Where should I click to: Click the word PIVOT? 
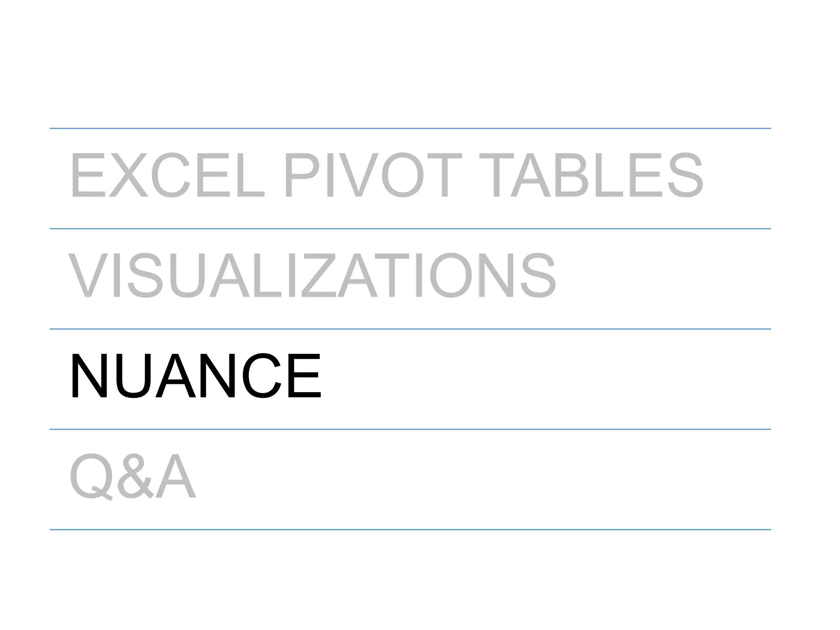(372, 175)
